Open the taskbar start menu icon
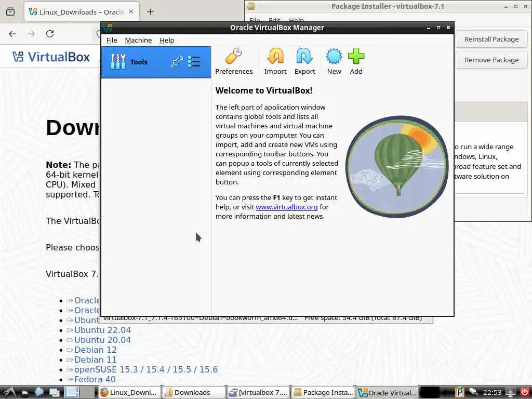The width and height of the screenshot is (532, 399). (x=9, y=392)
